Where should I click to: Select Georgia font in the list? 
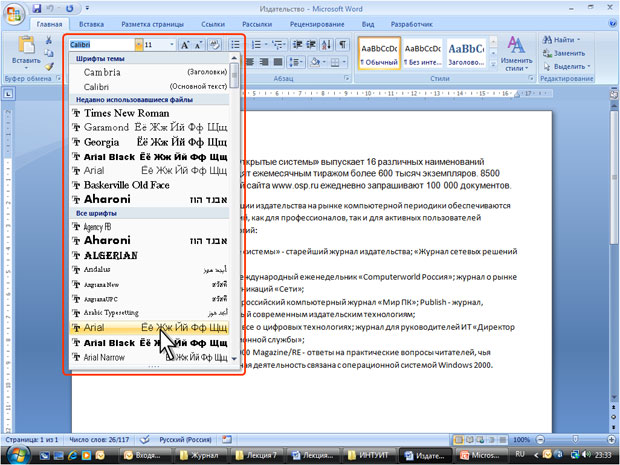click(x=149, y=142)
